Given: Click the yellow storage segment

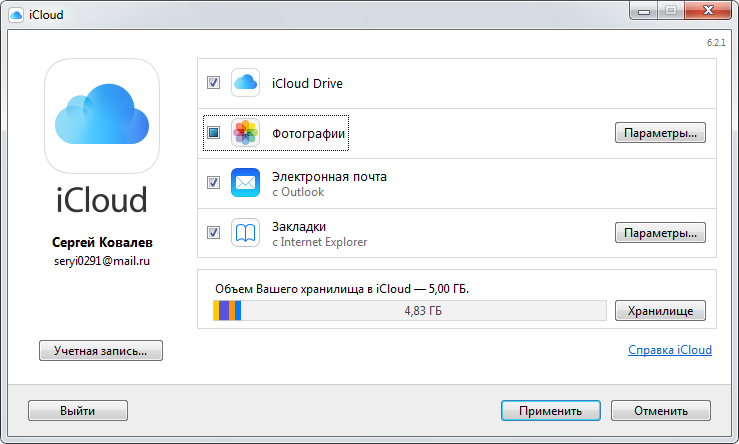Looking at the screenshot, I should (216, 311).
